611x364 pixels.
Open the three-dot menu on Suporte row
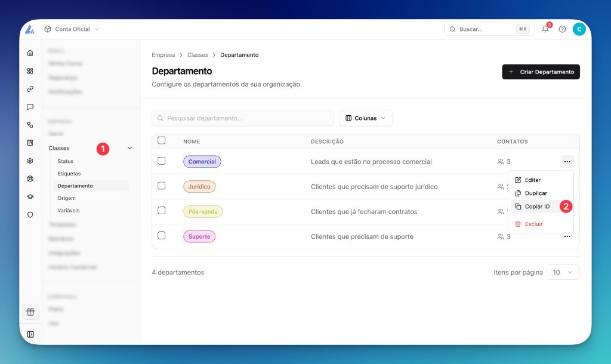pos(567,236)
